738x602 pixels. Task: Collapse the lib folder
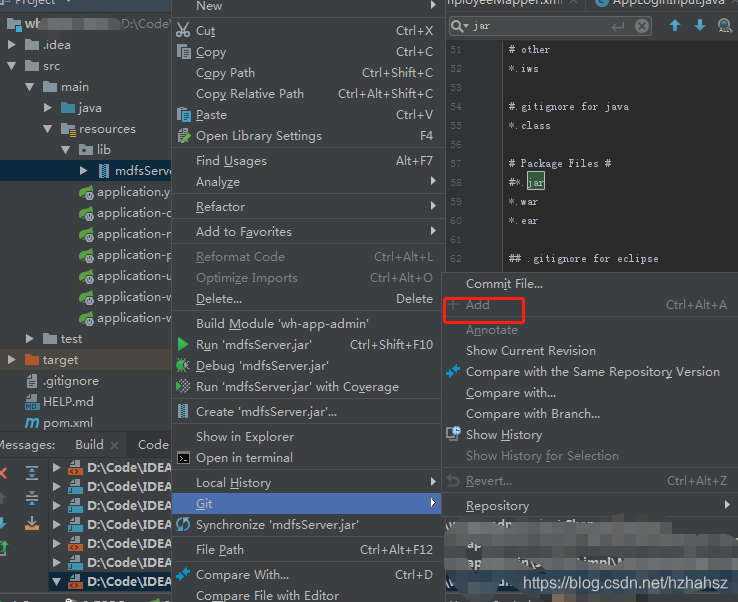tap(65, 150)
